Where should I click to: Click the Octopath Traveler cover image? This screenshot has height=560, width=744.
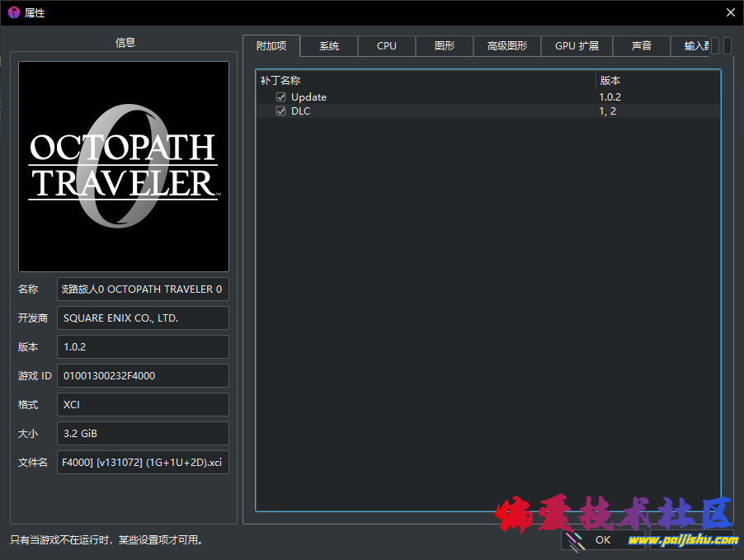pos(124,167)
